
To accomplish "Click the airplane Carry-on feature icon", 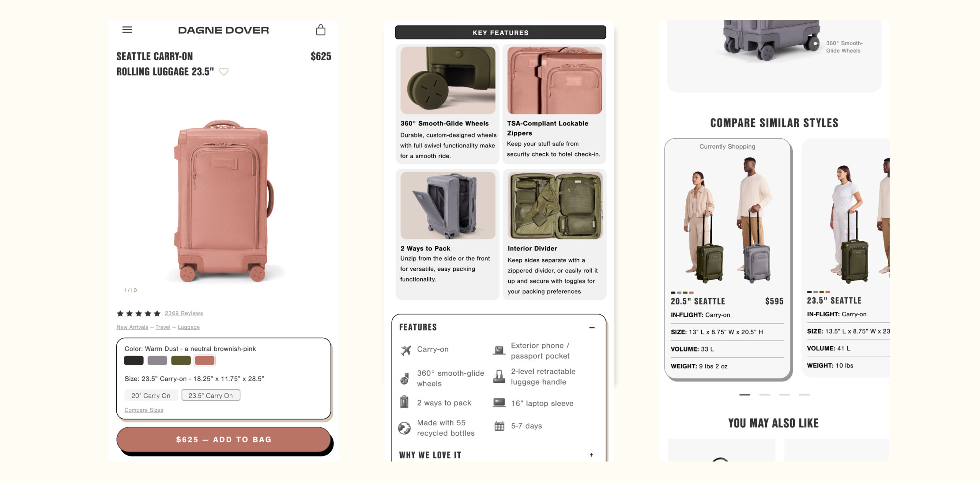I will coord(405,350).
